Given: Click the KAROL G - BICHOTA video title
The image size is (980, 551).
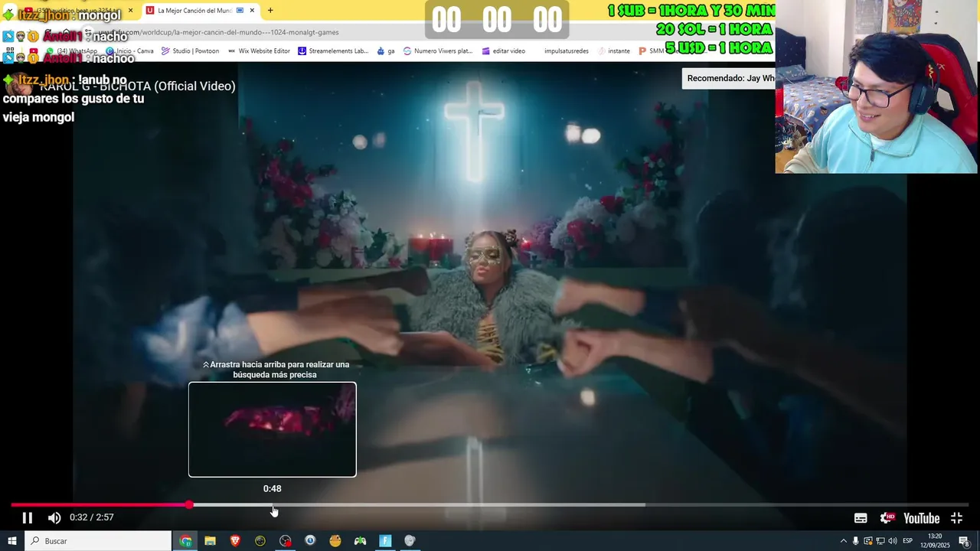Looking at the screenshot, I should click(138, 86).
